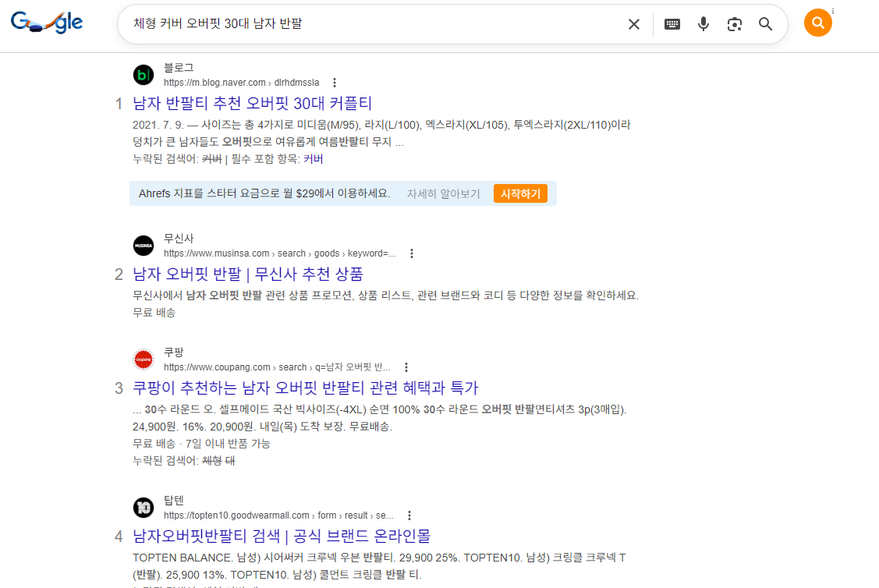This screenshot has height=588, width=879.
Task: Start voice search with microphone icon
Action: (x=703, y=24)
